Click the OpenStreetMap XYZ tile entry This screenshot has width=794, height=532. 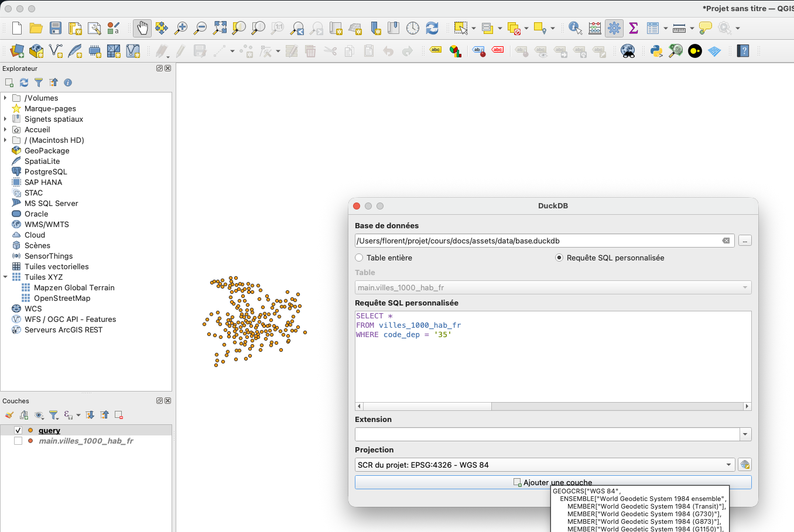pyautogui.click(x=62, y=298)
